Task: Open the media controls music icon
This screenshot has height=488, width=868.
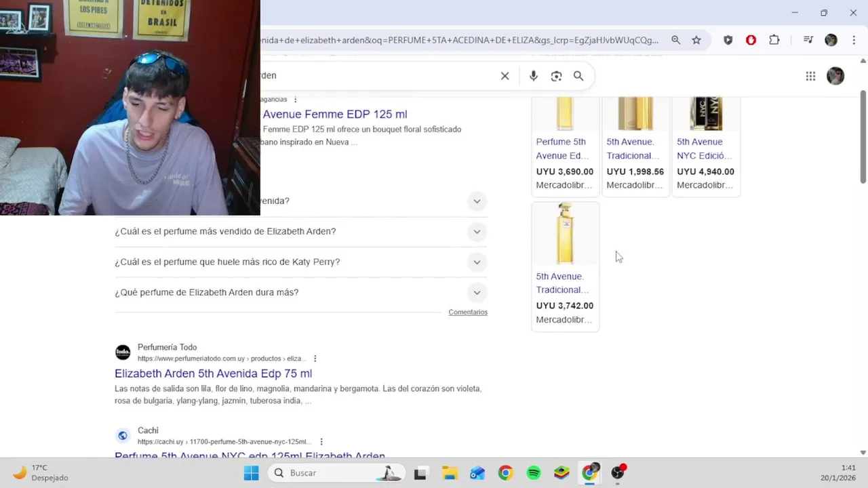Action: [x=808, y=40]
